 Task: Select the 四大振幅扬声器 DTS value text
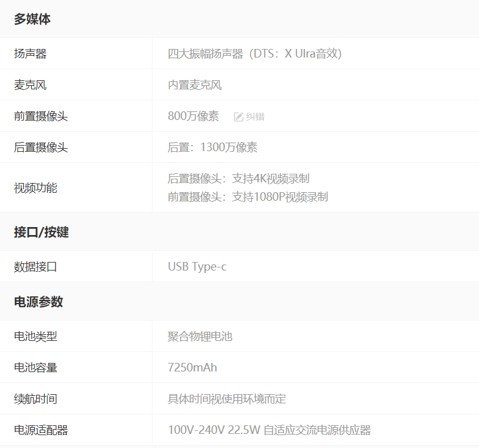tap(254, 54)
